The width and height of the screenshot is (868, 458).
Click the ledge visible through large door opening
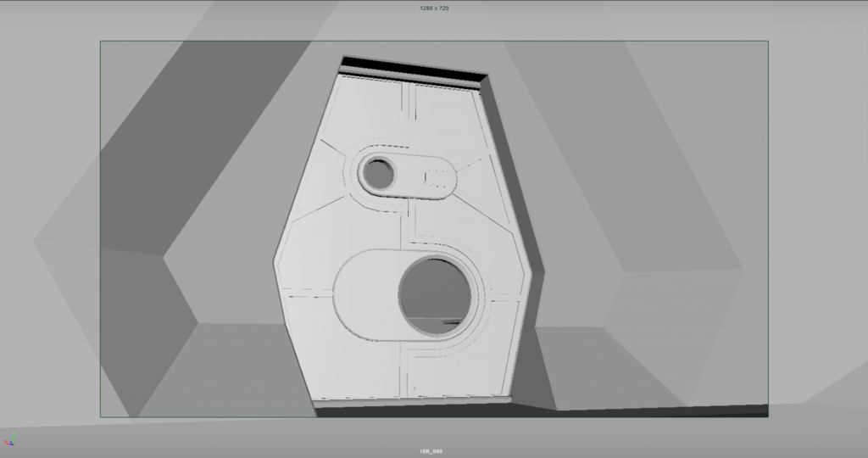click(453, 322)
